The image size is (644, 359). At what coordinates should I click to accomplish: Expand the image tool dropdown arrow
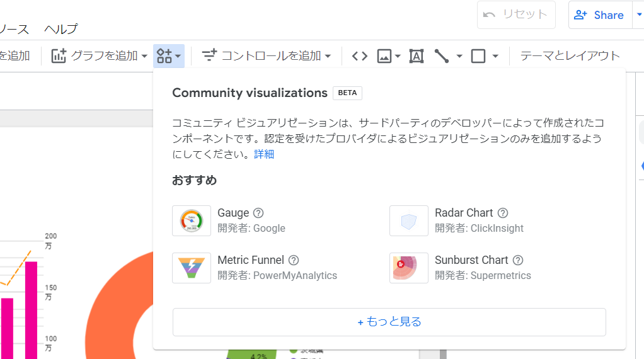(x=398, y=56)
